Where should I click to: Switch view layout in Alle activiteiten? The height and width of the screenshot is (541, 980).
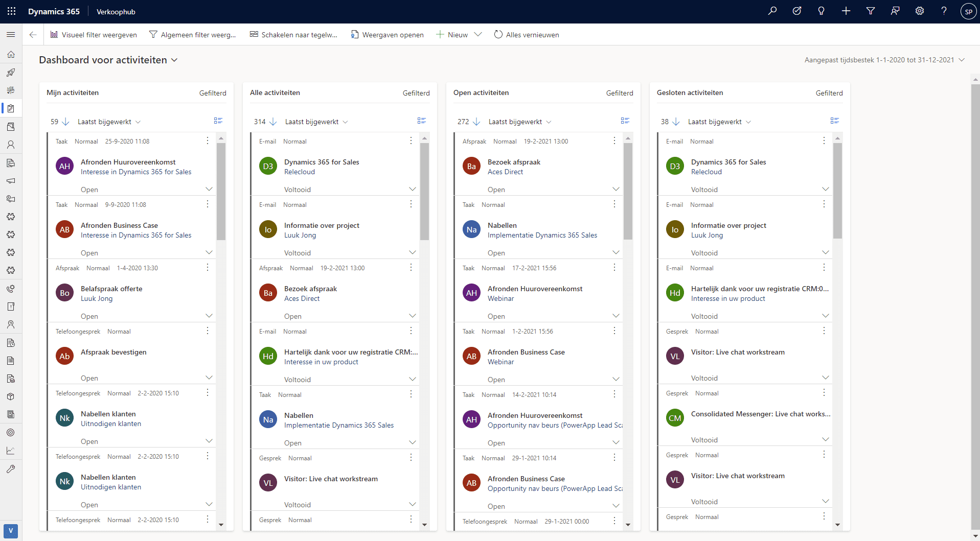pos(422,121)
